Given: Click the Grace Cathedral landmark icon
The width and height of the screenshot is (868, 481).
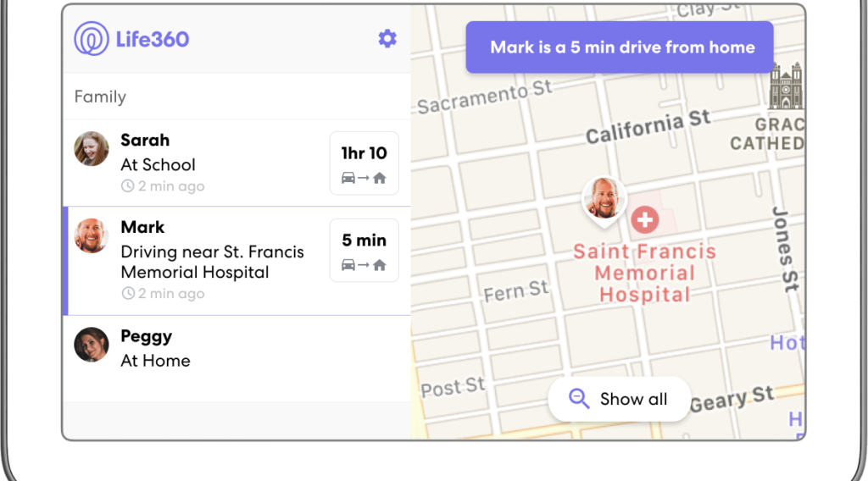Looking at the screenshot, I should click(786, 86).
